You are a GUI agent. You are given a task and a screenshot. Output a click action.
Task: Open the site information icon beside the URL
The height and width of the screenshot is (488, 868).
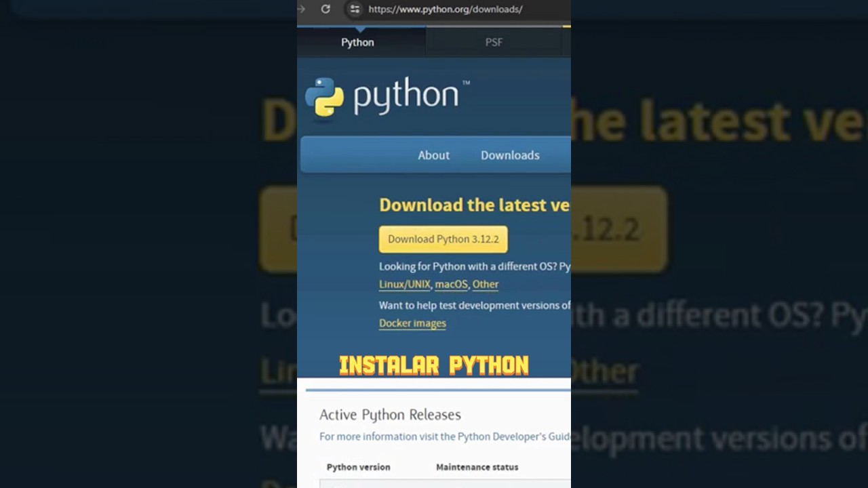point(354,9)
